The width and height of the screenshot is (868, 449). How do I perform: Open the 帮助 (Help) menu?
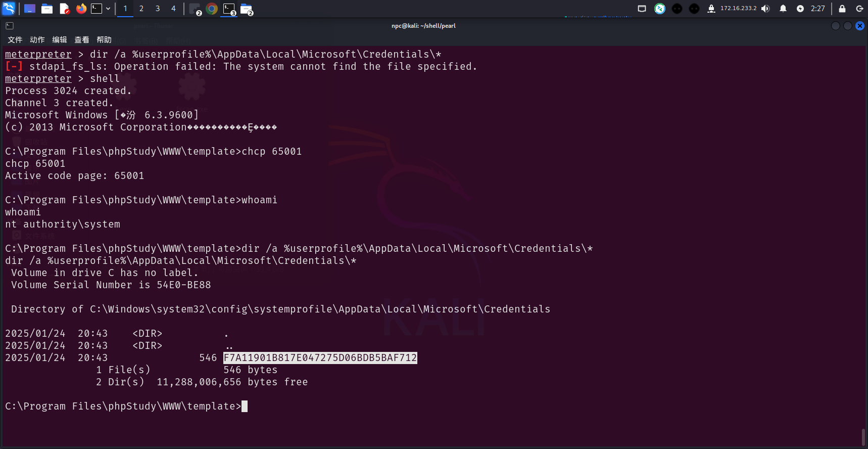(104, 39)
